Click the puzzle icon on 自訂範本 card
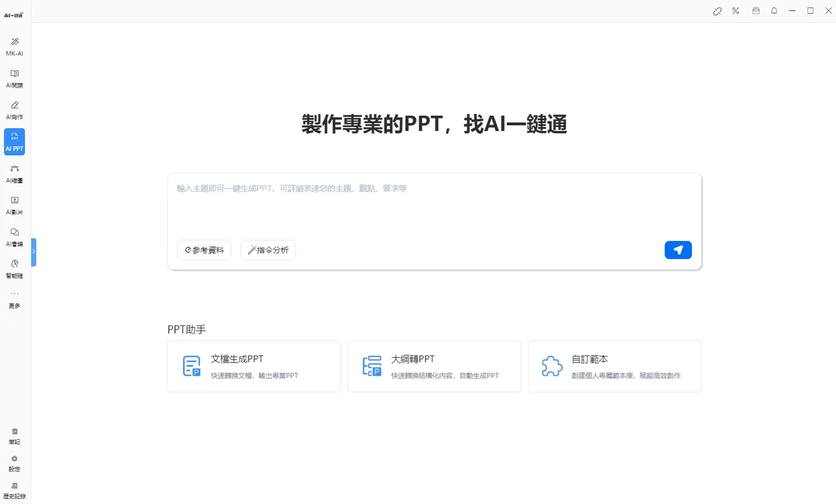The height and width of the screenshot is (504, 836). coord(552,366)
